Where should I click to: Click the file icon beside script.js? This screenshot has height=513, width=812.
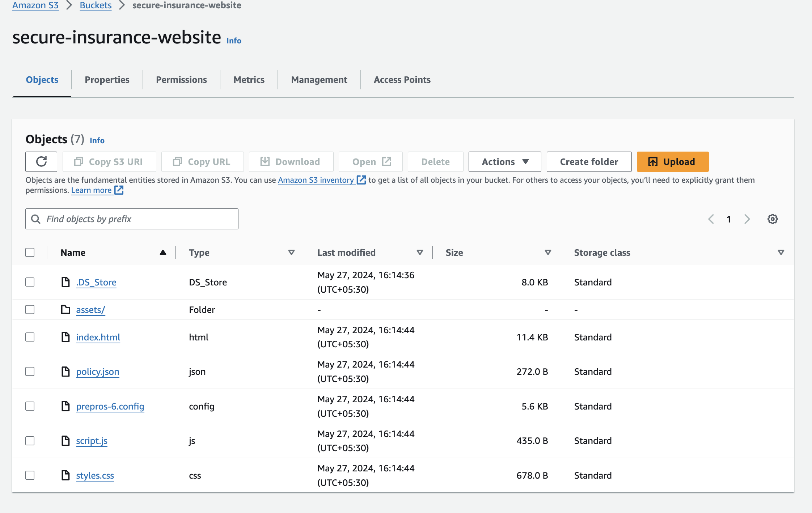(65, 441)
